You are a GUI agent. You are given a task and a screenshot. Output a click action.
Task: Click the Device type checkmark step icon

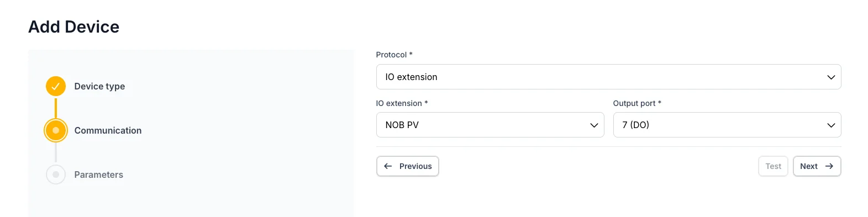point(56,86)
